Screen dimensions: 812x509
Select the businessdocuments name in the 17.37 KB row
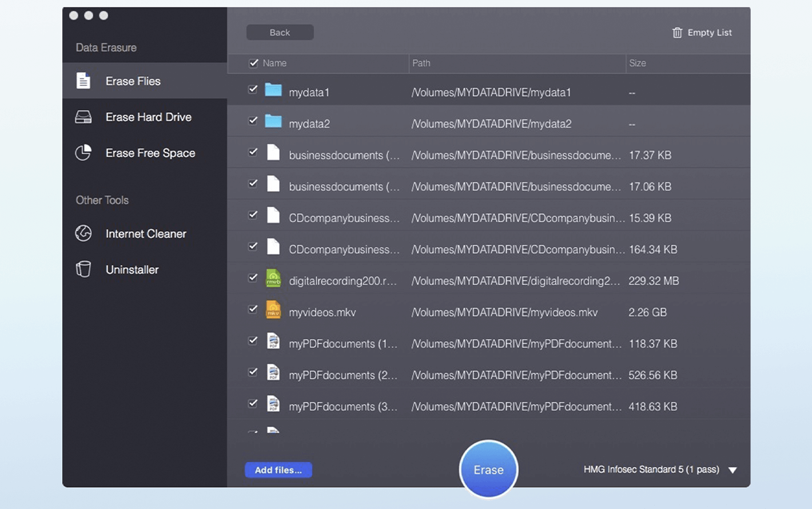[344, 155]
